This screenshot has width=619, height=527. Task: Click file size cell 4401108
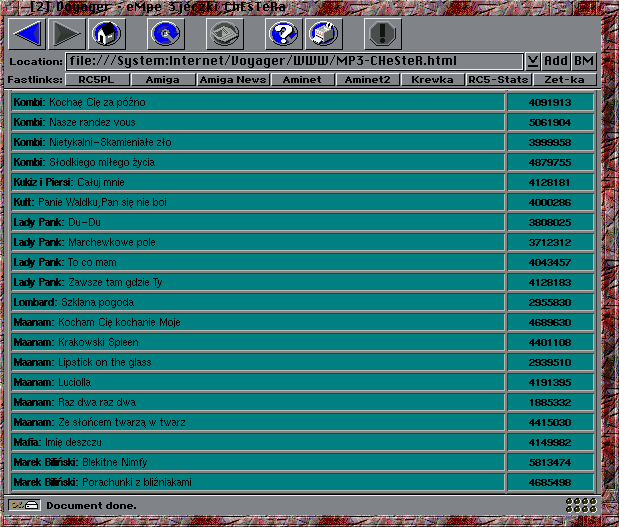[x=550, y=342]
